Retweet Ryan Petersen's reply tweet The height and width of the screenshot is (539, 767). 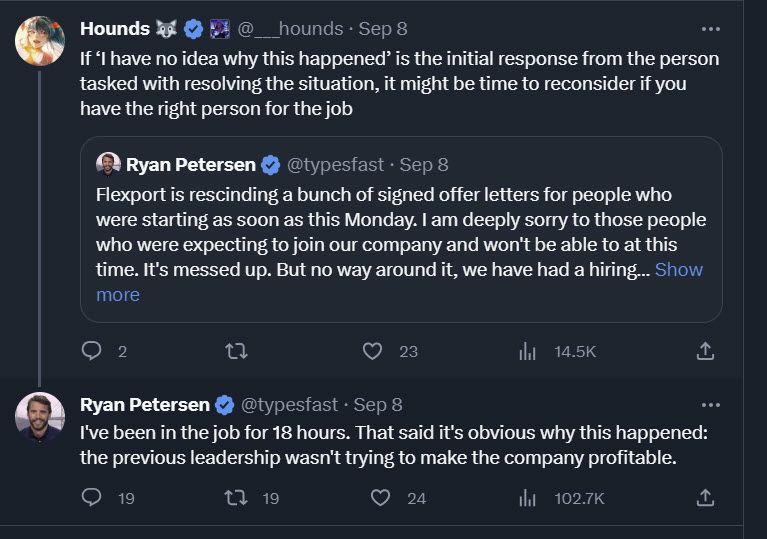tap(237, 497)
